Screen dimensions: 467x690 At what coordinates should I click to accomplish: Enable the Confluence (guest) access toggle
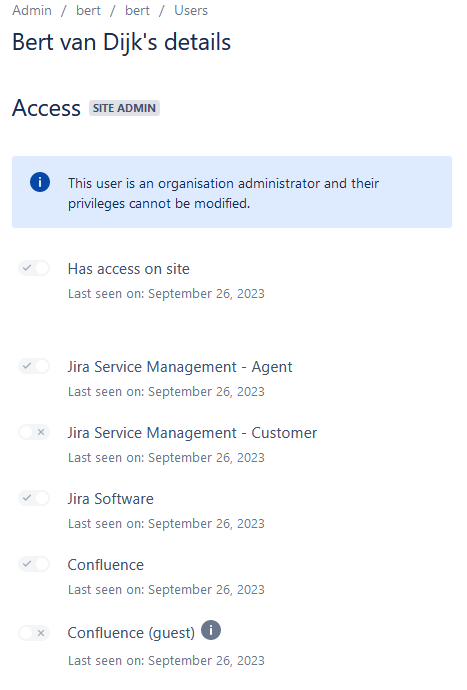pyautogui.click(x=34, y=633)
